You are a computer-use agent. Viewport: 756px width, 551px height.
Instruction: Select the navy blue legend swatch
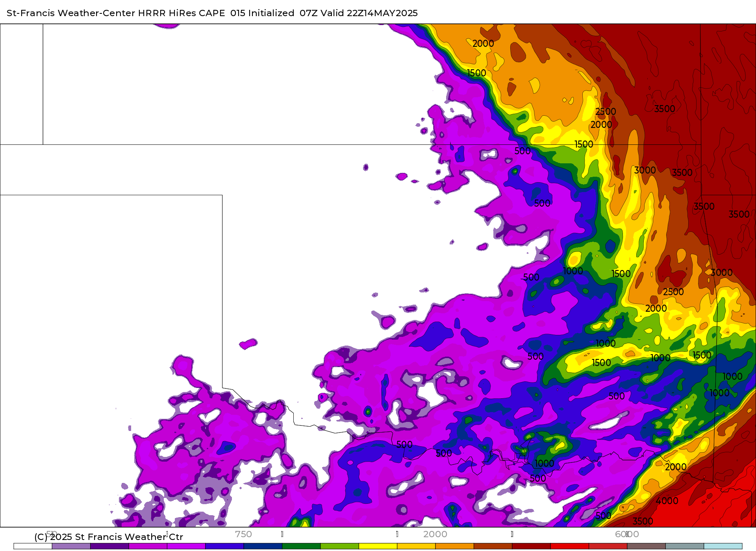click(263, 546)
